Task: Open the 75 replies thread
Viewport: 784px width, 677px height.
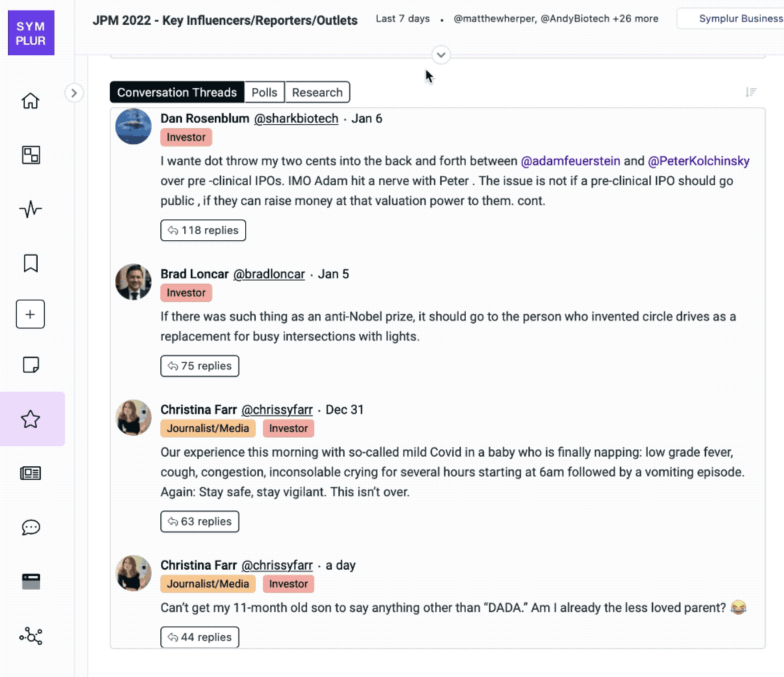Action: tap(200, 366)
